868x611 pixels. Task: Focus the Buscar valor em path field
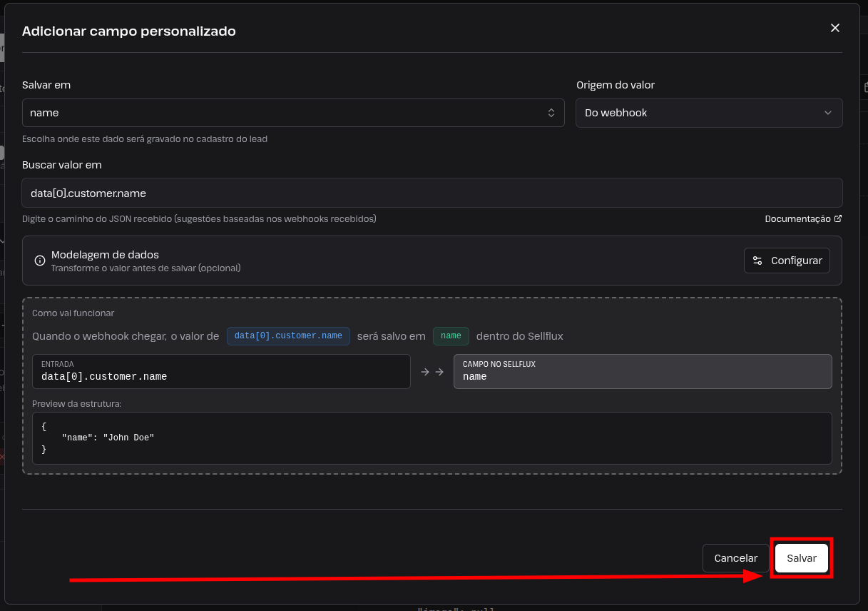432,193
